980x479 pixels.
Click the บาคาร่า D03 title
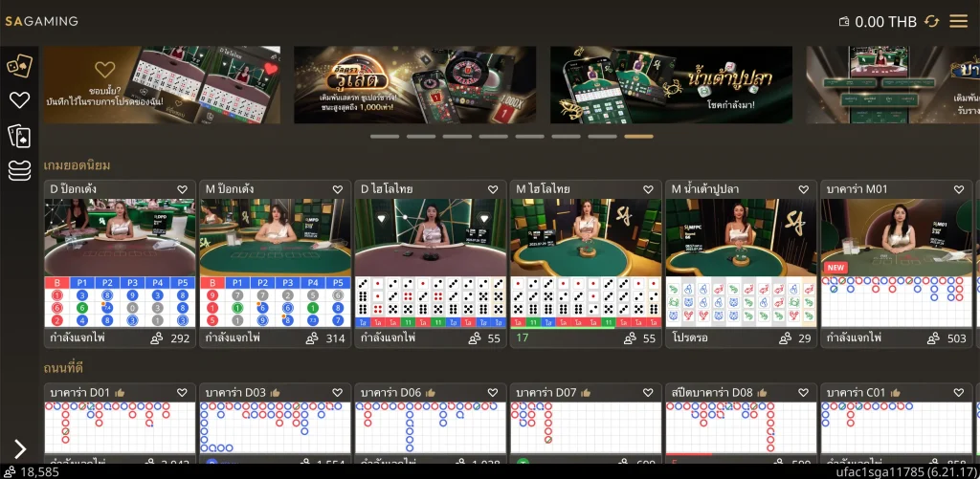coord(235,393)
